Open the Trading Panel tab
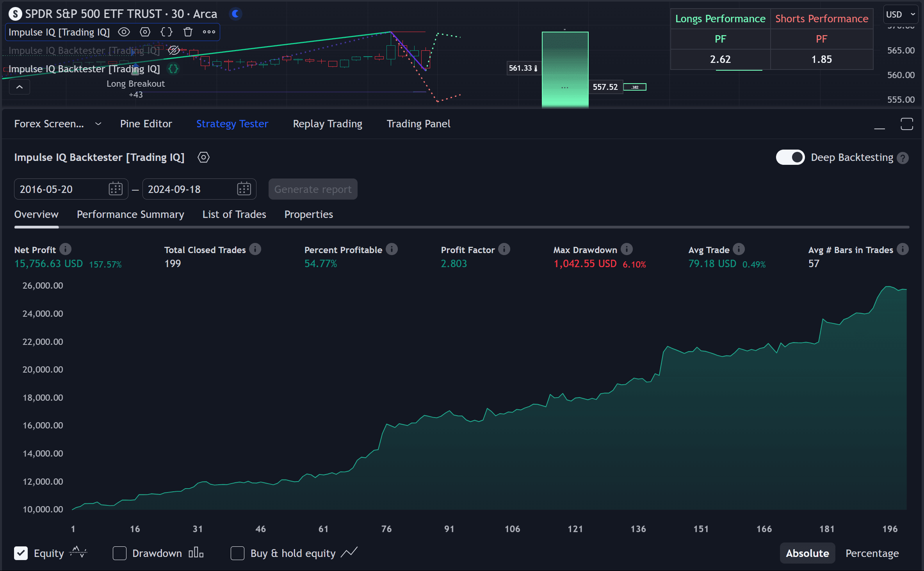Image resolution: width=924 pixels, height=571 pixels. point(418,124)
